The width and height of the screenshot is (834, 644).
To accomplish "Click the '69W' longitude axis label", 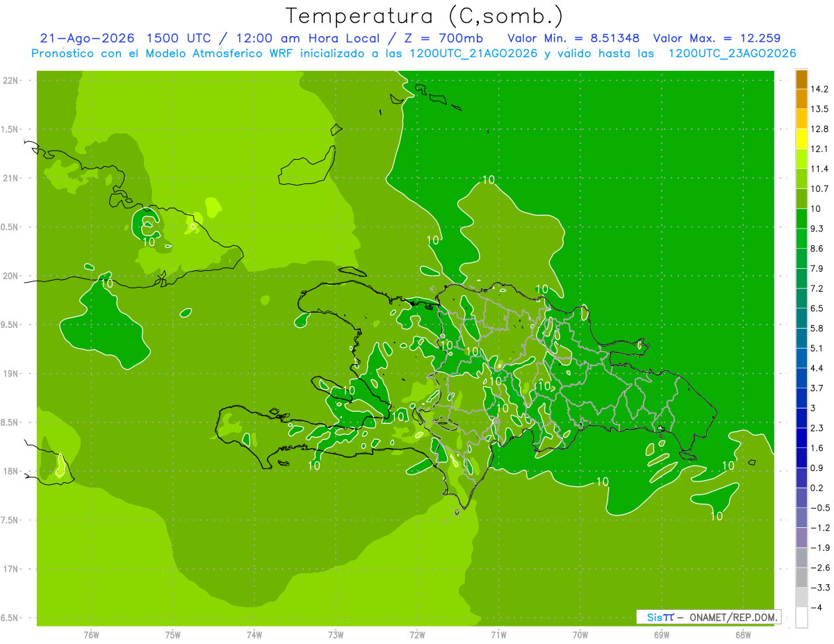I will [x=661, y=635].
